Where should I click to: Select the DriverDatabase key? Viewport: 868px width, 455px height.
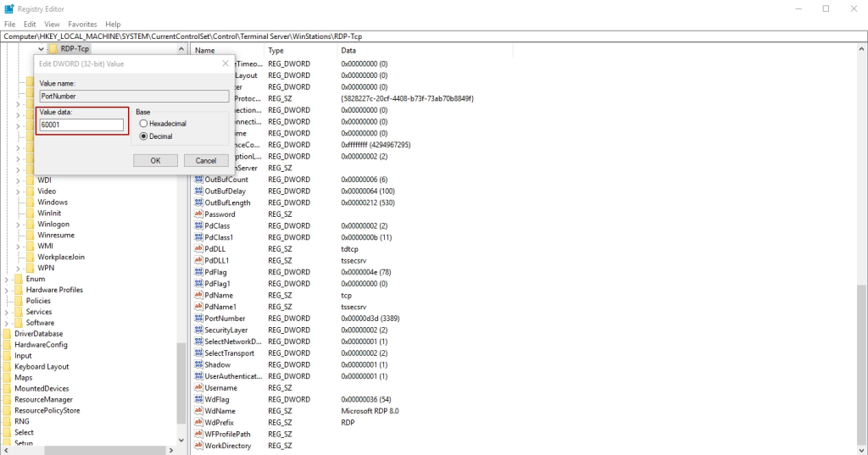[39, 334]
